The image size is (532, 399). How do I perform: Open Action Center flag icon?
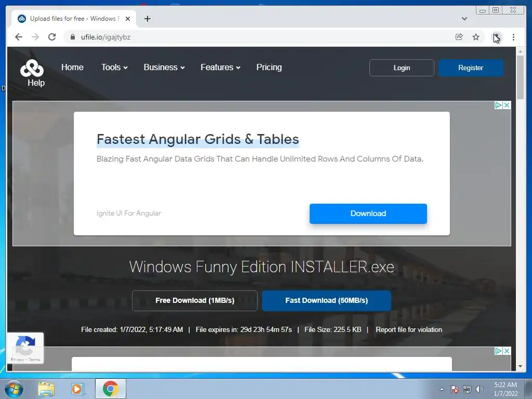[455, 389]
